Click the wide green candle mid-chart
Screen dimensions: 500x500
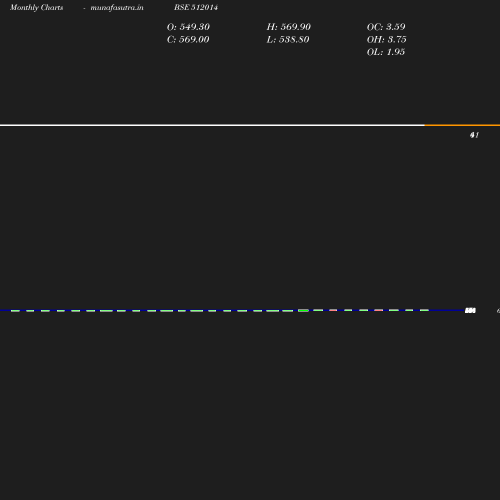pos(303,311)
